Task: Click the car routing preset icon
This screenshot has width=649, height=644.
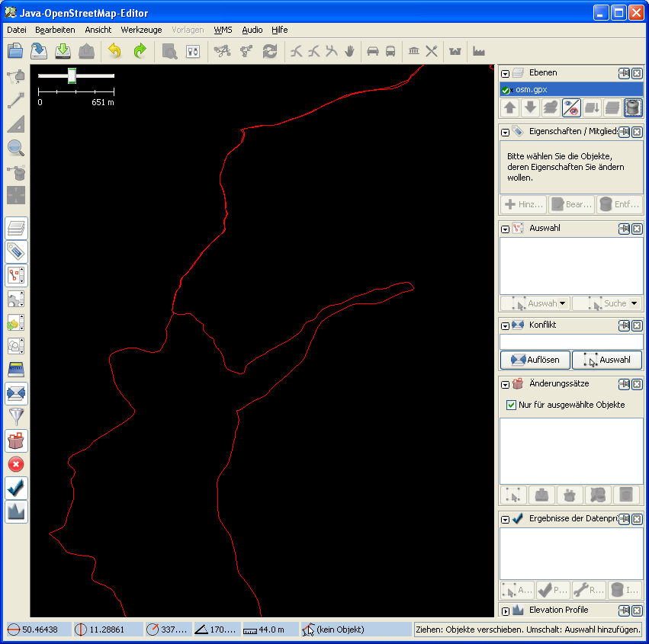Action: click(373, 51)
